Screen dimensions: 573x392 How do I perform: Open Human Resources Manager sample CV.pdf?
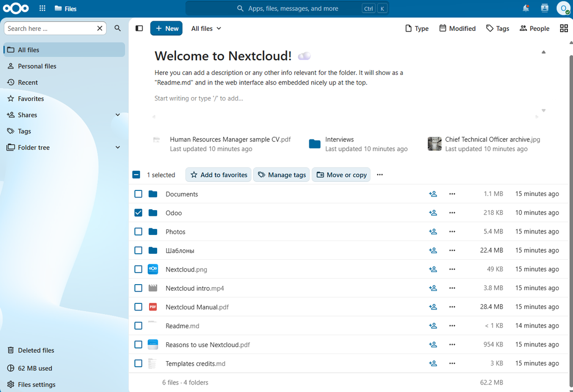pyautogui.click(x=222, y=144)
